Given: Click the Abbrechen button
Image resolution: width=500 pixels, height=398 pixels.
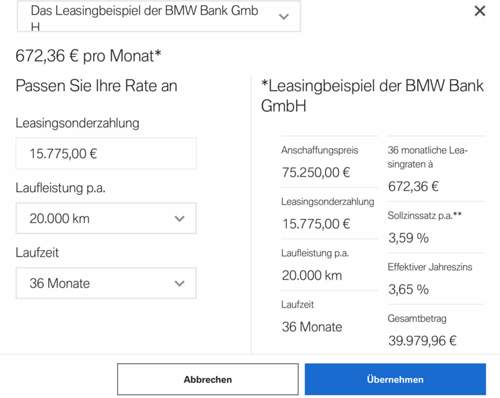Looking at the screenshot, I should (208, 379).
